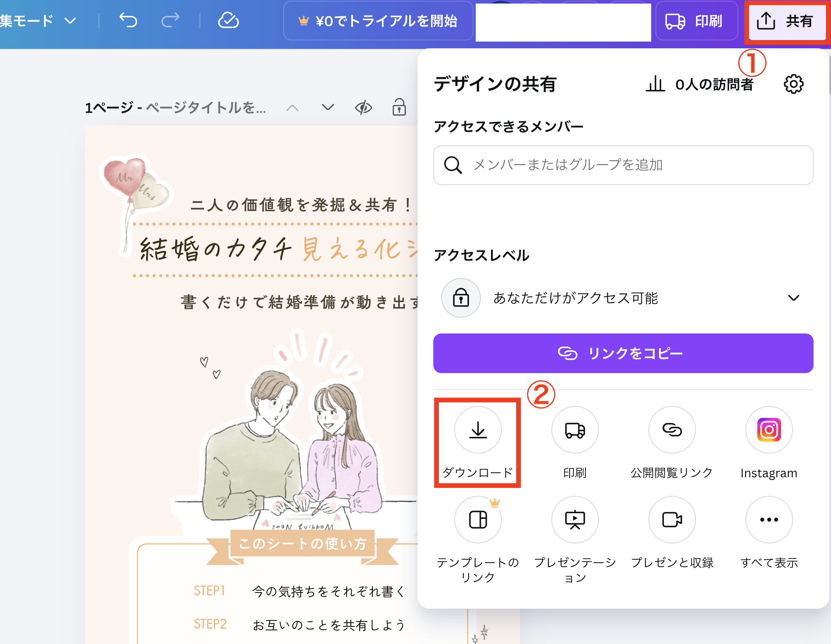Click the Copy link (リンクをコピー) button

[623, 353]
